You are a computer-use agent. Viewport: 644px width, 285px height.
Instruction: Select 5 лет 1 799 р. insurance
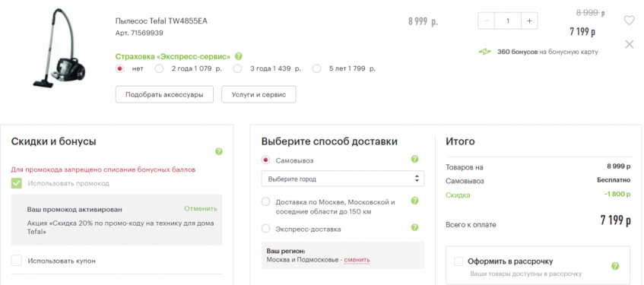(316, 69)
